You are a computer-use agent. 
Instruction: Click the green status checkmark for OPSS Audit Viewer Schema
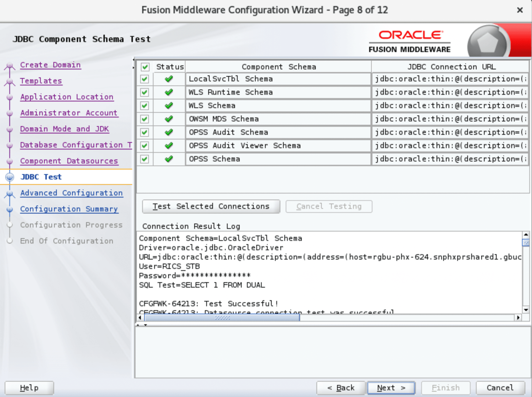169,146
